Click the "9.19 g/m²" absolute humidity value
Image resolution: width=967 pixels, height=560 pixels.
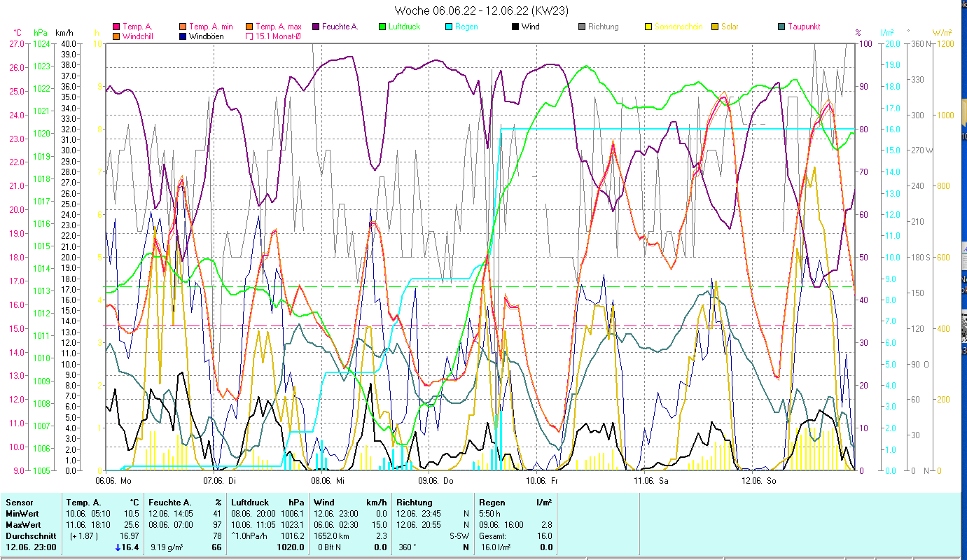tap(168, 547)
